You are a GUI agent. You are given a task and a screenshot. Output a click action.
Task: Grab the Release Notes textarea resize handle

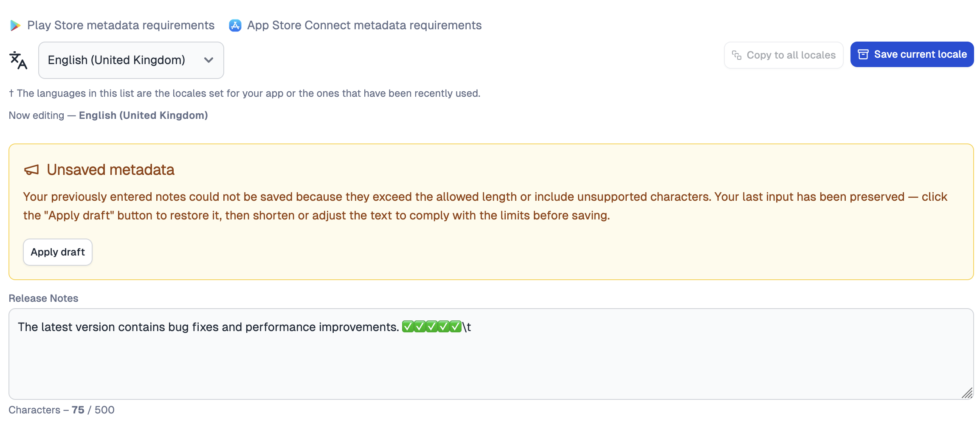[967, 393]
